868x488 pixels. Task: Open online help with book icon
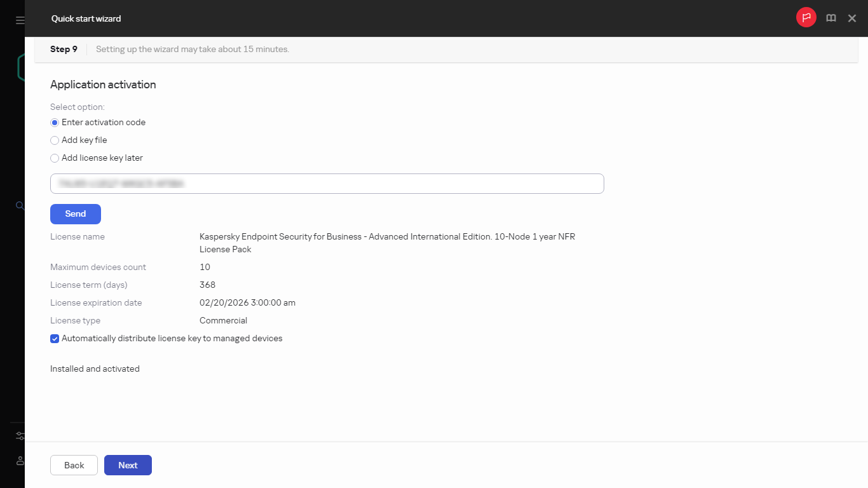(831, 18)
